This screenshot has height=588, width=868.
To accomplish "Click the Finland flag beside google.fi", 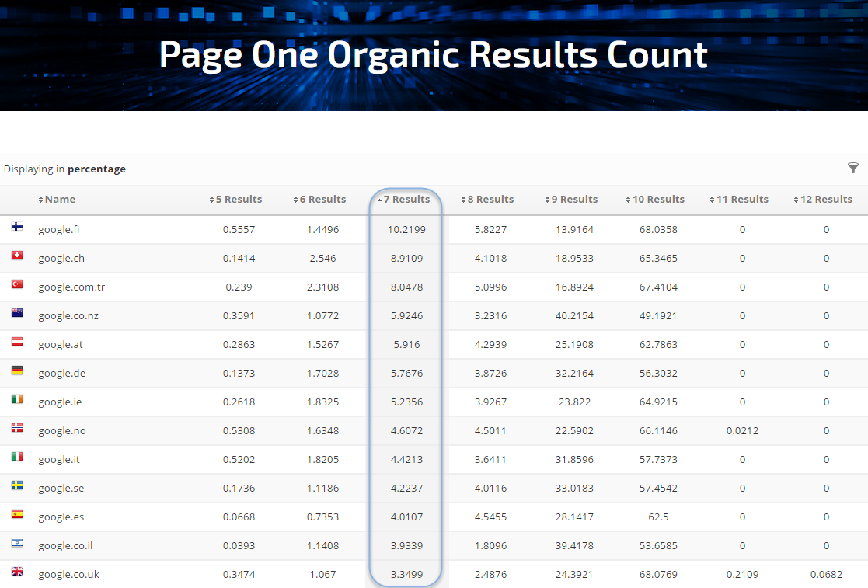I will (17, 227).
